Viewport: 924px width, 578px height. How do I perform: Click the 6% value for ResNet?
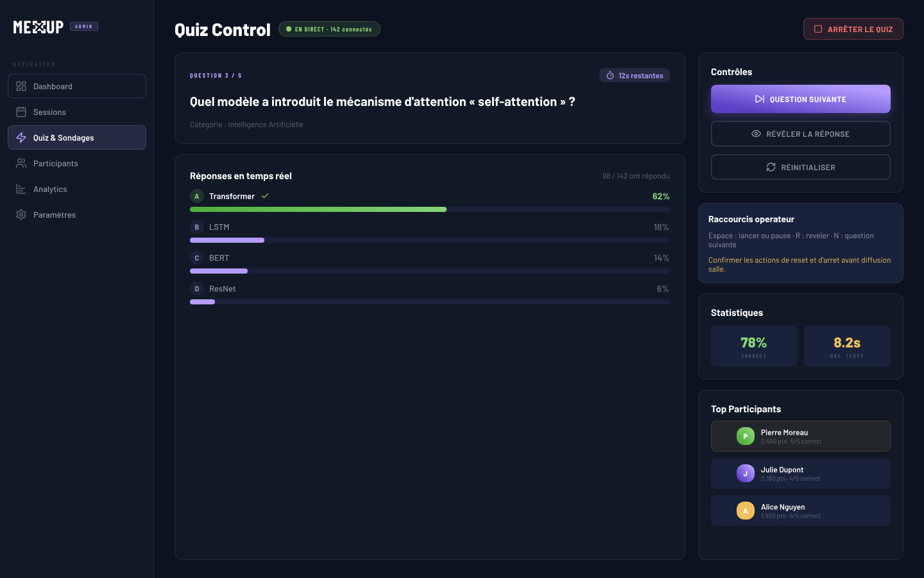663,289
